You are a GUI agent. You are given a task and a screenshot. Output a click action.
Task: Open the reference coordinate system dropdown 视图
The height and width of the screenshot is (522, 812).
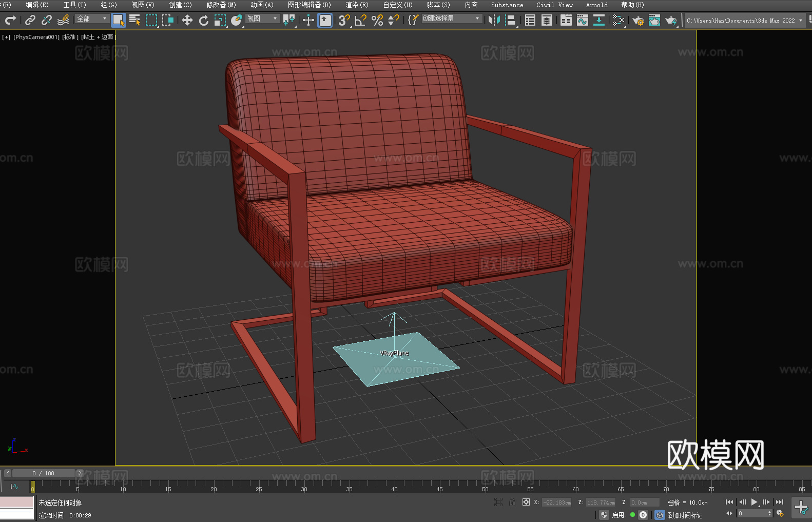point(262,18)
